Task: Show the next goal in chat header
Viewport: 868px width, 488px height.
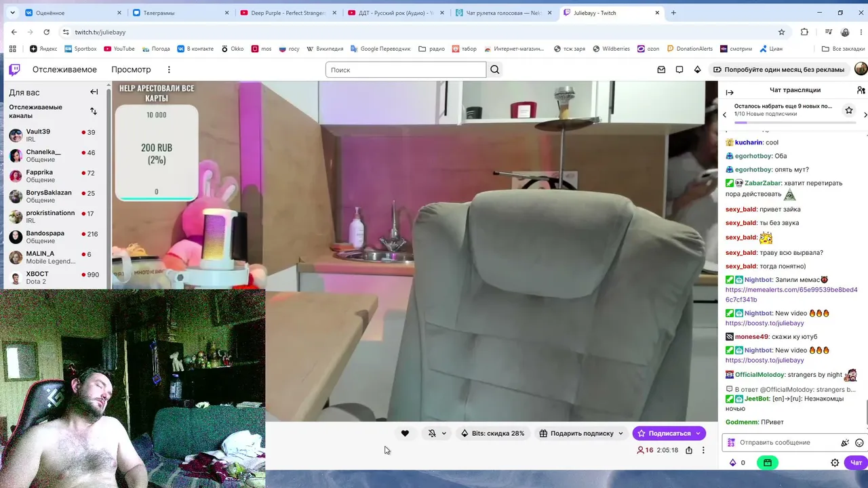Action: (865, 115)
